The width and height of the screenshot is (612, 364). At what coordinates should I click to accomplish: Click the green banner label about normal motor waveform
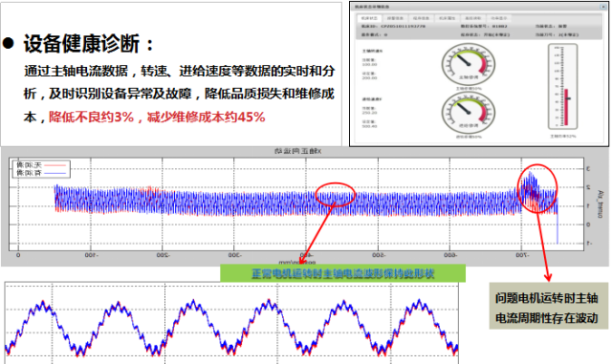342,273
